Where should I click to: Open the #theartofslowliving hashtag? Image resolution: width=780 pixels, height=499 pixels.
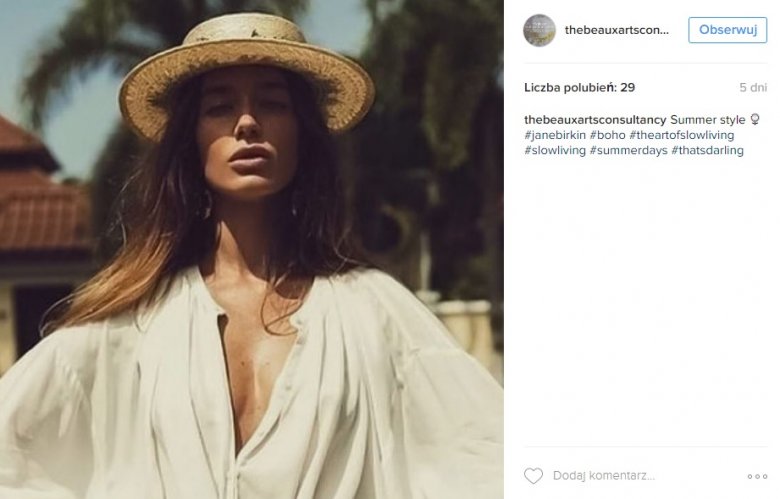pos(682,135)
